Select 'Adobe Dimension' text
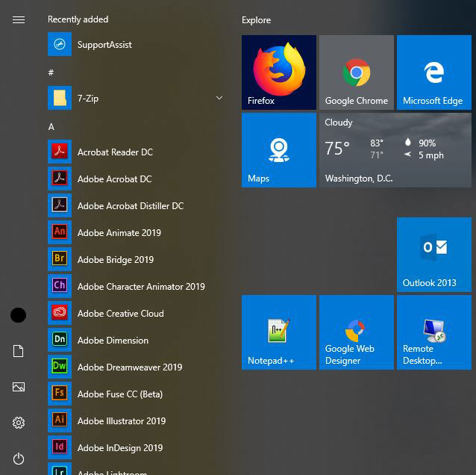 coord(113,341)
